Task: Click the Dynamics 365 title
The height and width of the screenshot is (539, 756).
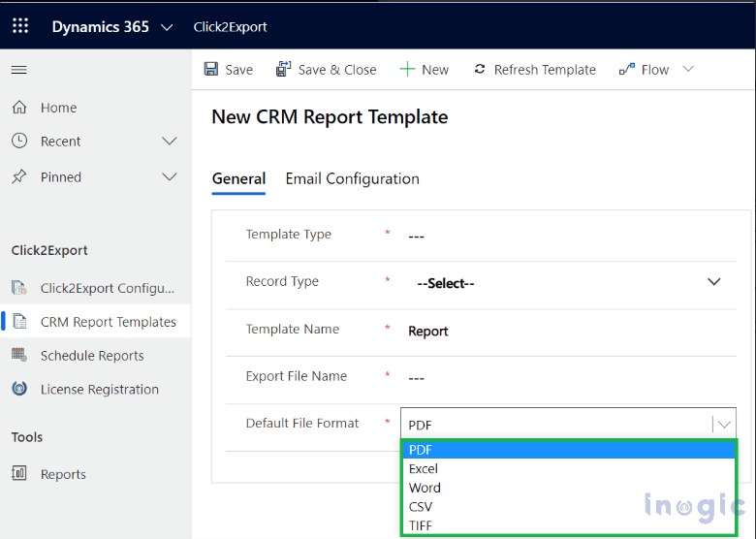Action: [100, 26]
